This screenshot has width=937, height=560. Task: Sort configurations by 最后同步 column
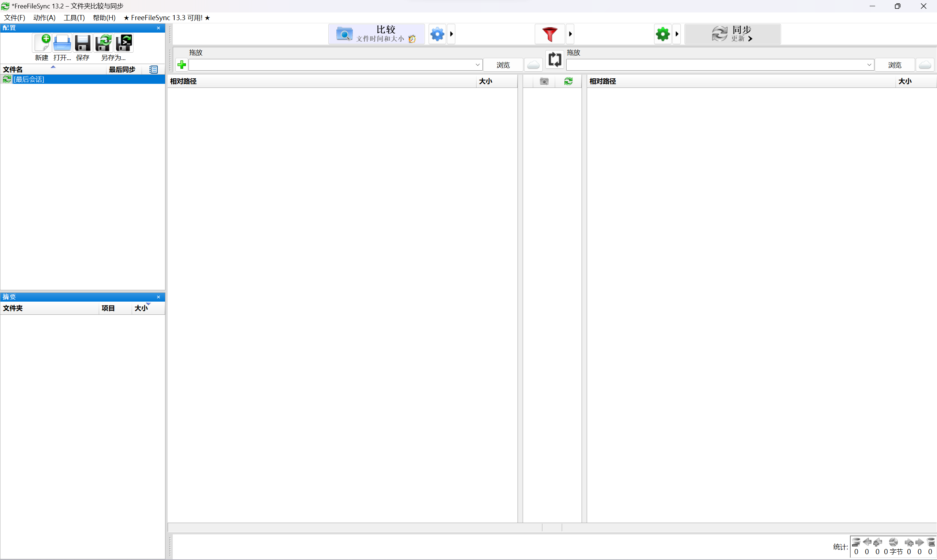[124, 70]
